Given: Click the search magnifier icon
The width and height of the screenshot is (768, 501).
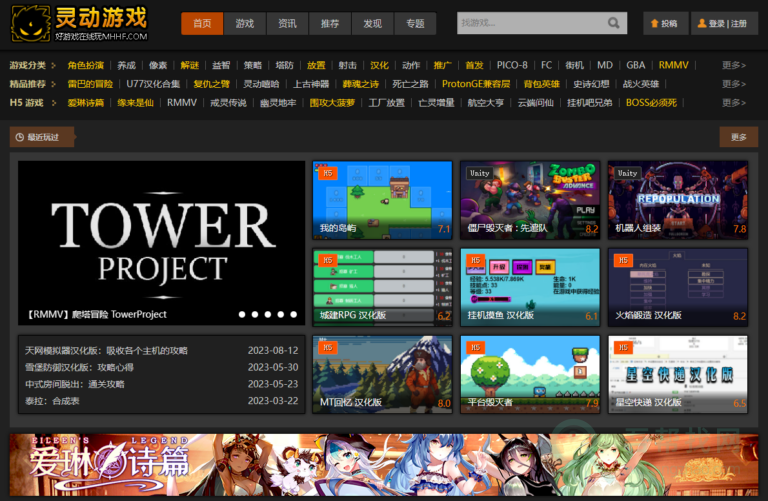Looking at the screenshot, I should (x=614, y=23).
